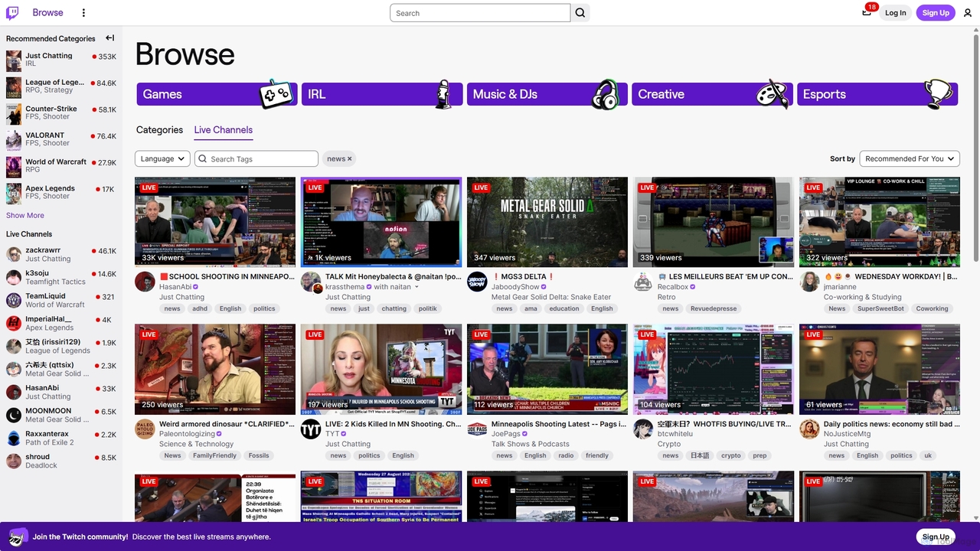Open Science & Technology category link
The height and width of the screenshot is (551, 980).
tap(197, 444)
